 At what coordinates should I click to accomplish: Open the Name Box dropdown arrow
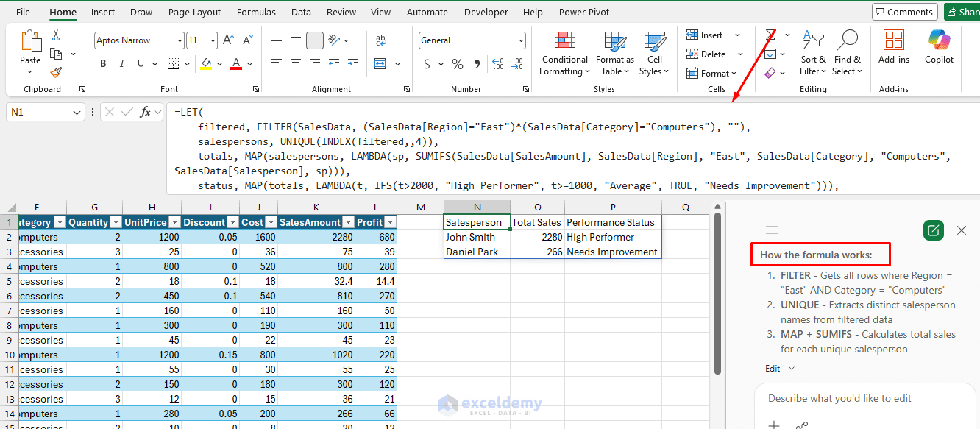(x=78, y=113)
